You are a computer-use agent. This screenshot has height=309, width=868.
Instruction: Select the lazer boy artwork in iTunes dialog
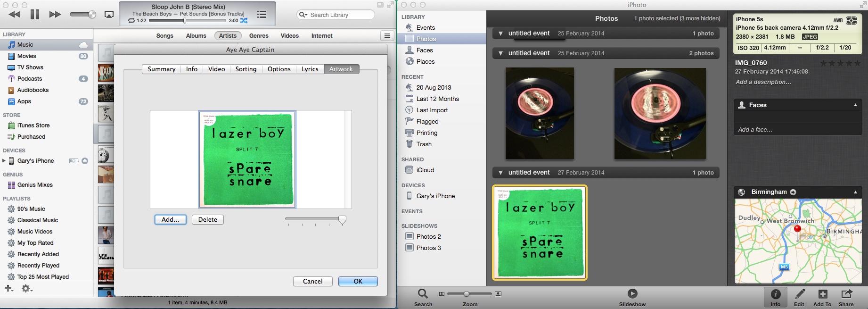247,159
